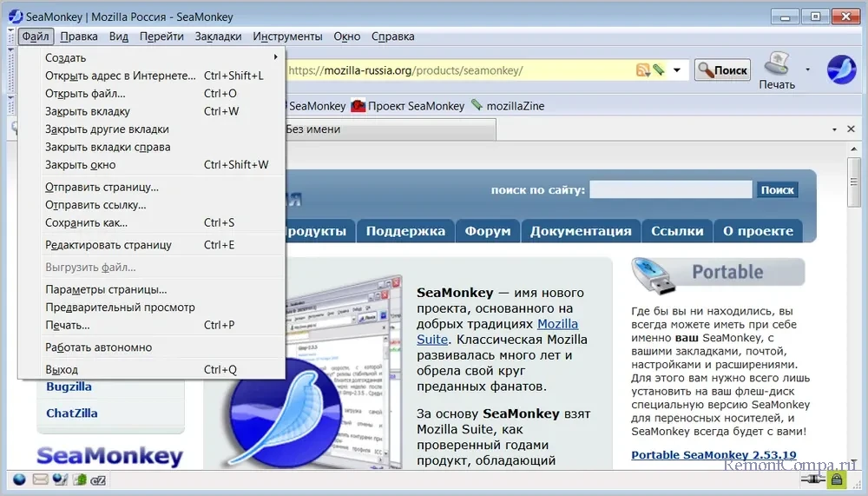The width and height of the screenshot is (868, 496).
Task: Click the RSS feed icon in address bar
Action: coord(642,70)
